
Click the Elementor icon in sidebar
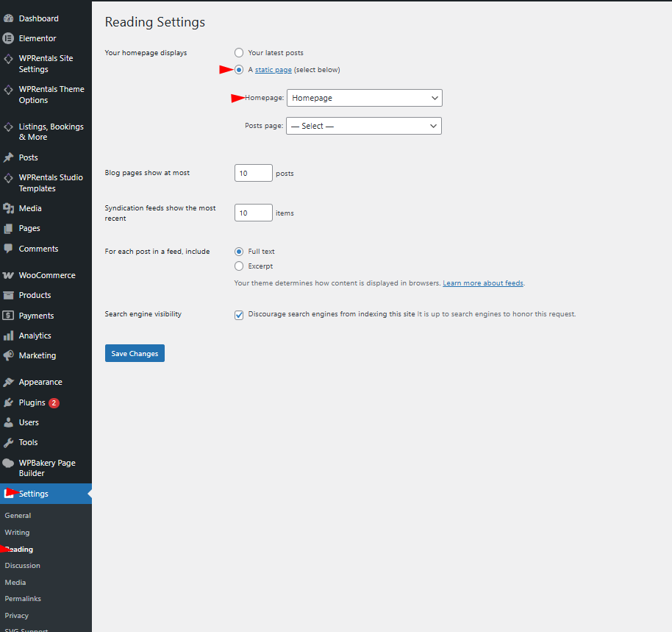coord(8,38)
